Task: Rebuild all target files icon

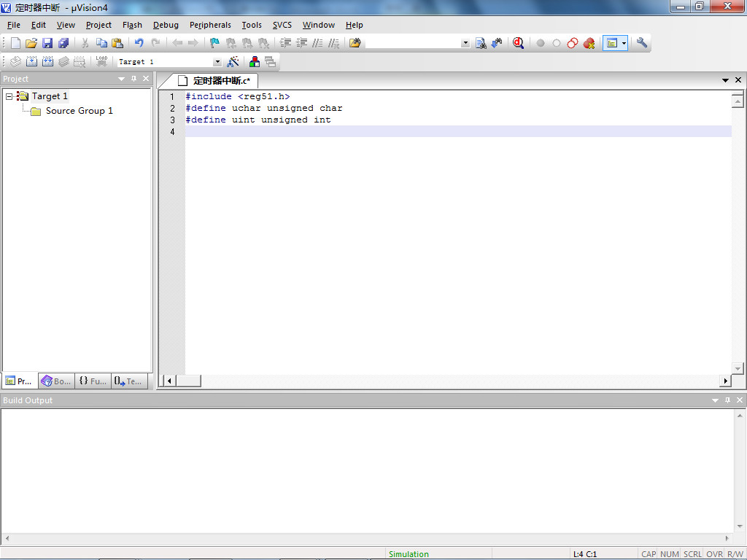Action: click(47, 61)
